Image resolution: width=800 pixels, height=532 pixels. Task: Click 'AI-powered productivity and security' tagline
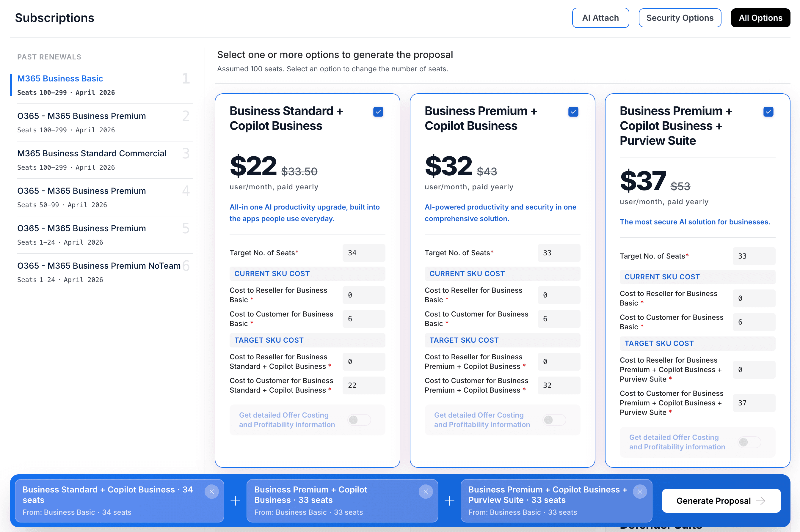(x=500, y=213)
